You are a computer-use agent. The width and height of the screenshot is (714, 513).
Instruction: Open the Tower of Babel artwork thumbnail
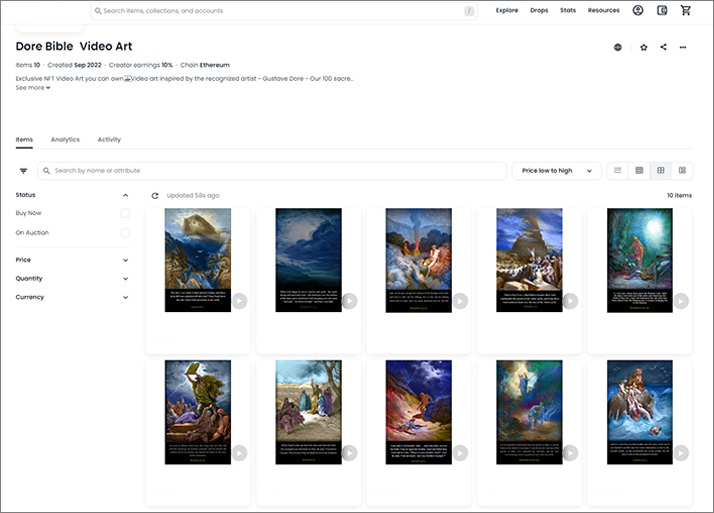[x=529, y=260]
